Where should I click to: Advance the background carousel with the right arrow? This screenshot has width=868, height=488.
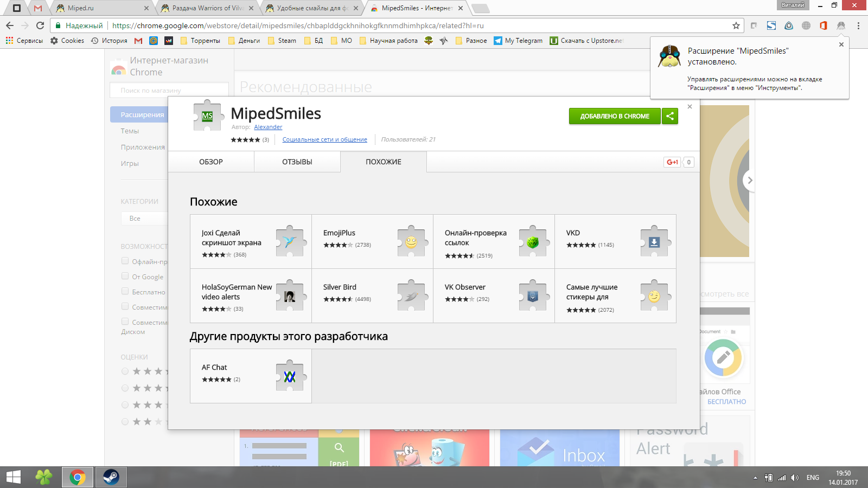(750, 181)
